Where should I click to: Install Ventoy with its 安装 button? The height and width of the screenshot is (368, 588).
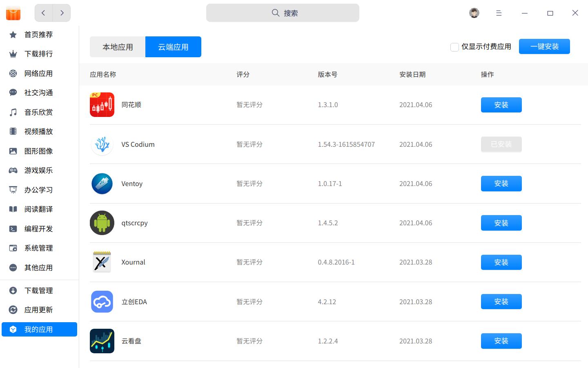coord(501,184)
